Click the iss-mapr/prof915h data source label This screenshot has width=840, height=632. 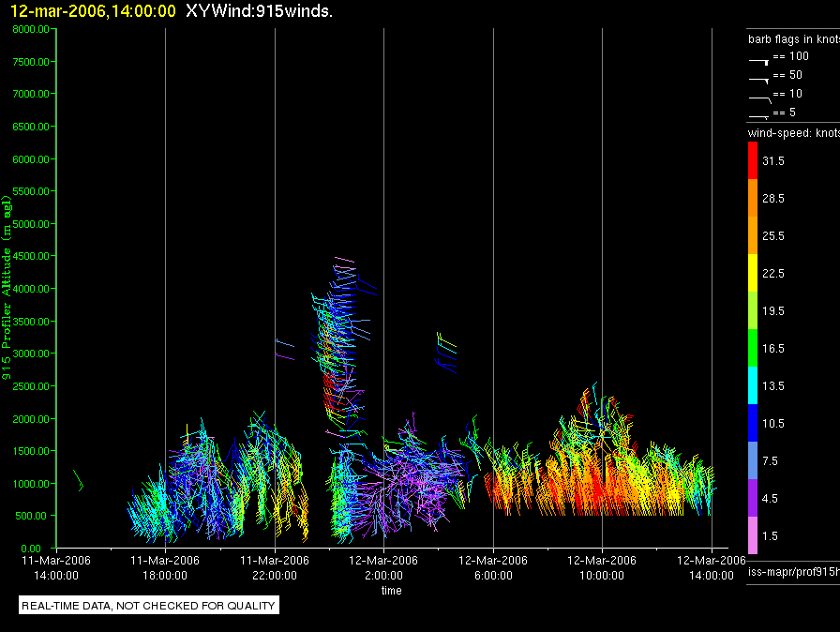[x=794, y=571]
